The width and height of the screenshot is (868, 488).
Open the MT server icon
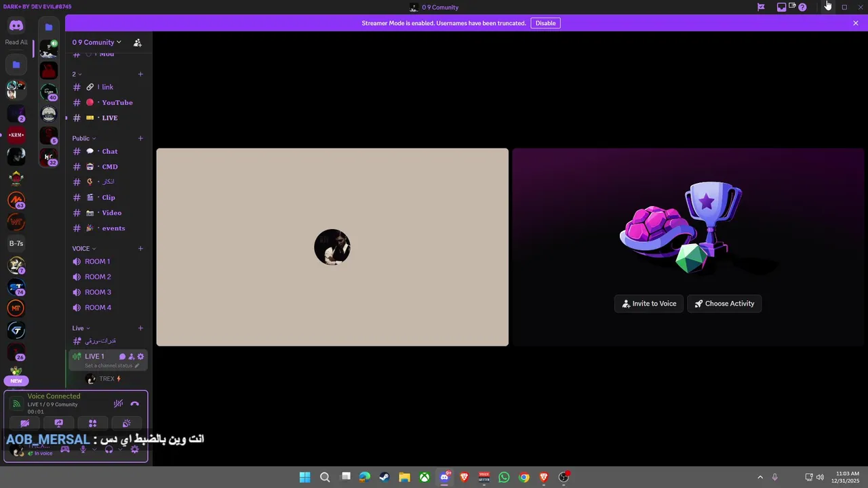pyautogui.click(x=16, y=308)
